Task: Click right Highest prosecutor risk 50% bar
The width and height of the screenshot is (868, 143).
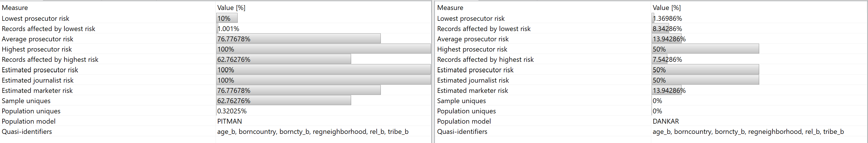Action: 705,49
